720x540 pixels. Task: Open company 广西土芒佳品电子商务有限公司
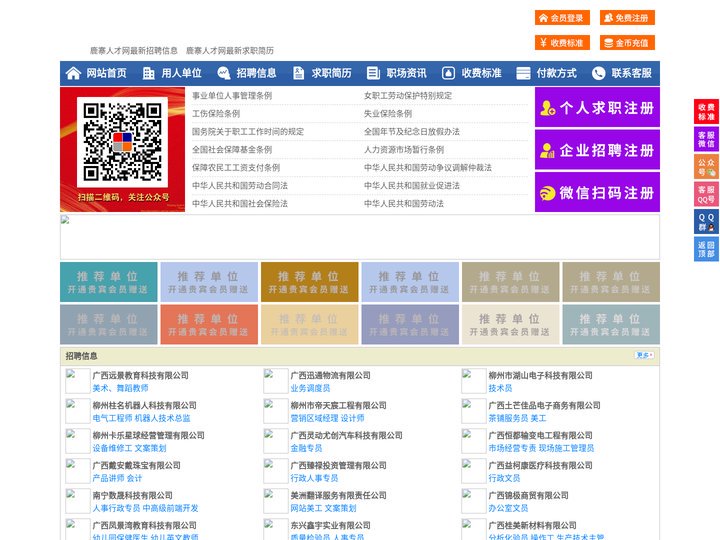[544, 405]
